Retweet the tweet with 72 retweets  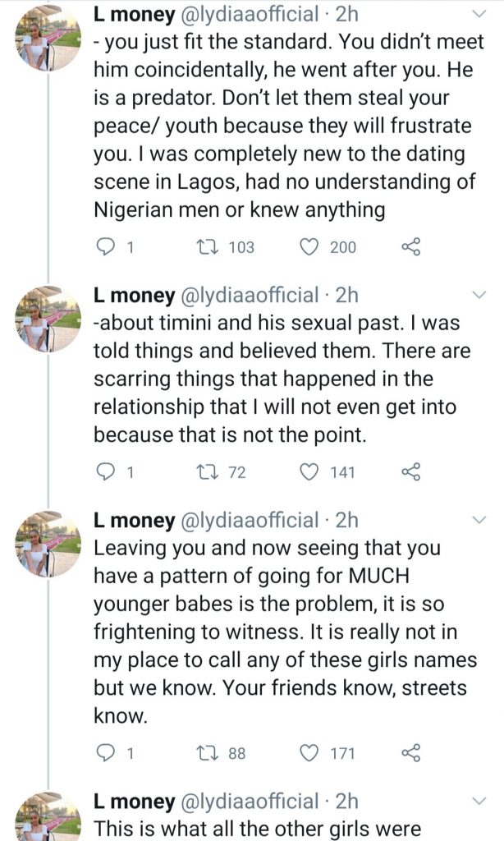(x=209, y=471)
